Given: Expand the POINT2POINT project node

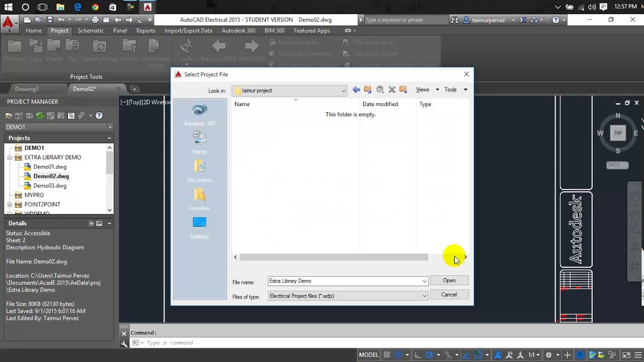Looking at the screenshot, I should [x=10, y=205].
